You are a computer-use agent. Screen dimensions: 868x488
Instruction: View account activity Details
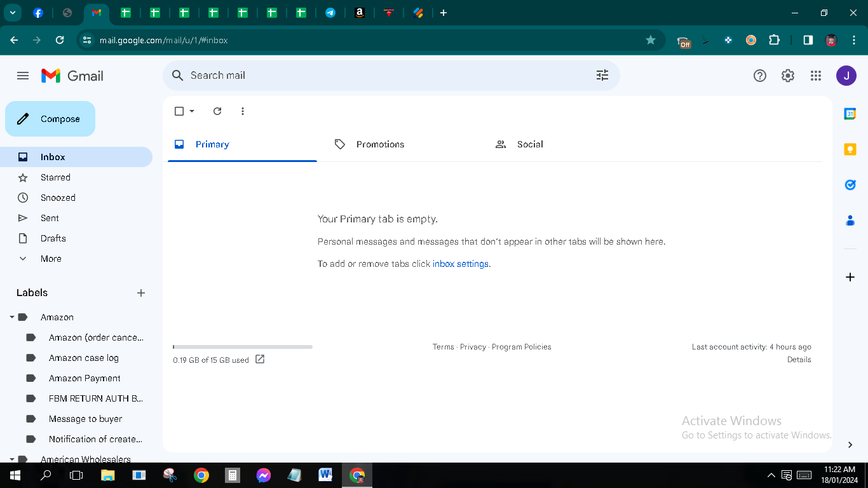pyautogui.click(x=799, y=360)
